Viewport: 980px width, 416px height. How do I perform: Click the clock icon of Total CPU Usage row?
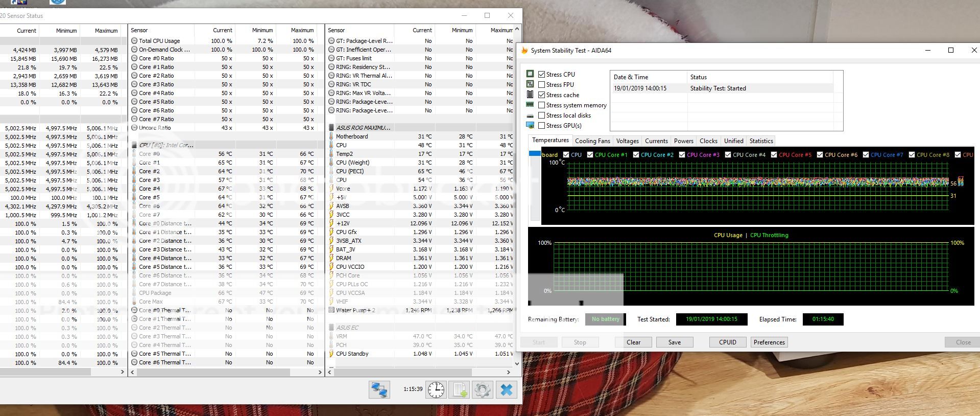coord(134,41)
